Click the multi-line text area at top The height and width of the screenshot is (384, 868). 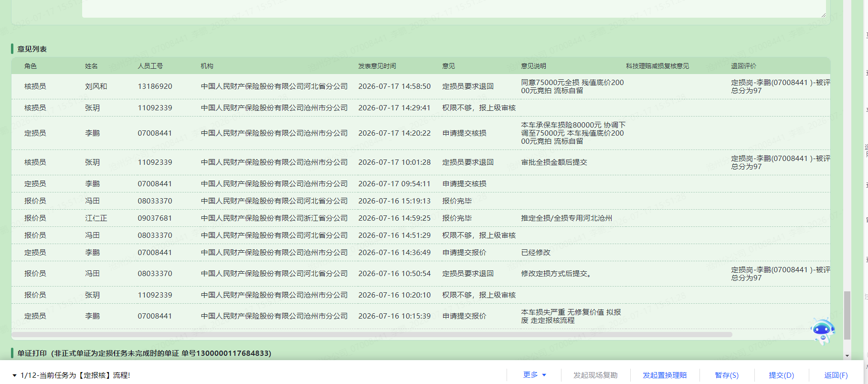[x=455, y=9]
